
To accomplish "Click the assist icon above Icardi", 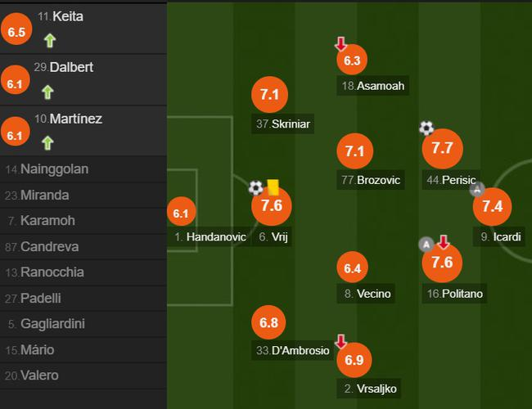I will (478, 190).
